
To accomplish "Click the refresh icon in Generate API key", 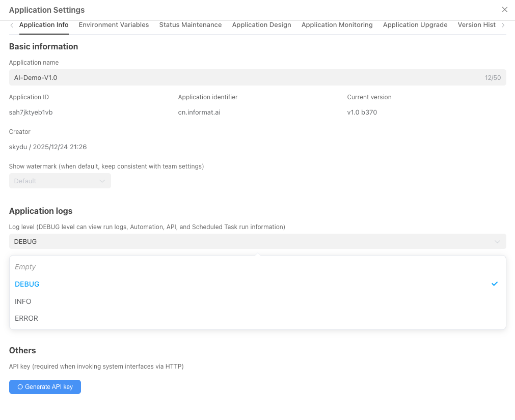I will pos(20,387).
